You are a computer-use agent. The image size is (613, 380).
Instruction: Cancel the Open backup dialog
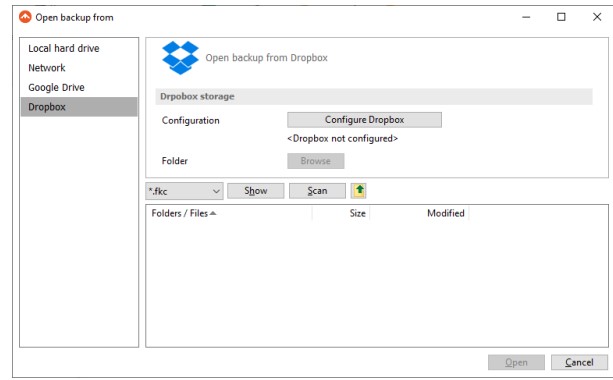click(579, 362)
